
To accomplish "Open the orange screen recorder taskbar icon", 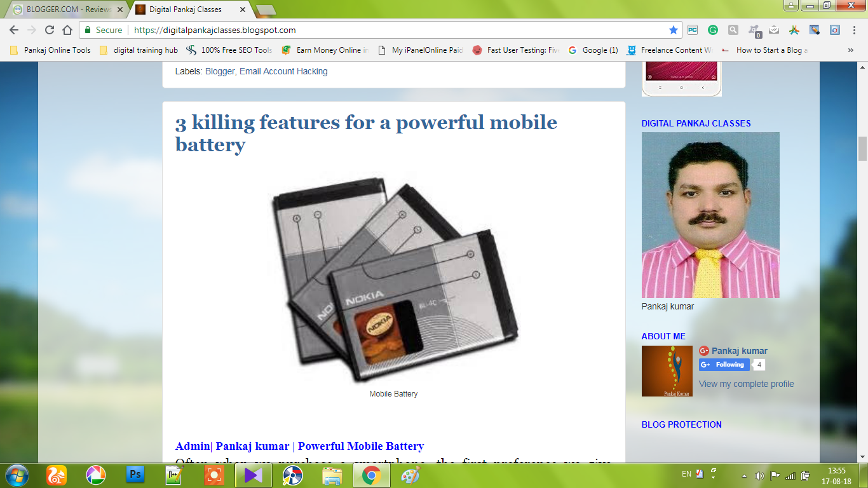I will [214, 475].
